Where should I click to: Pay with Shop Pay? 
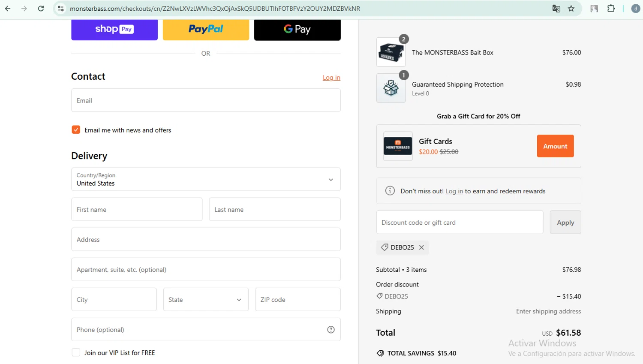point(114,30)
